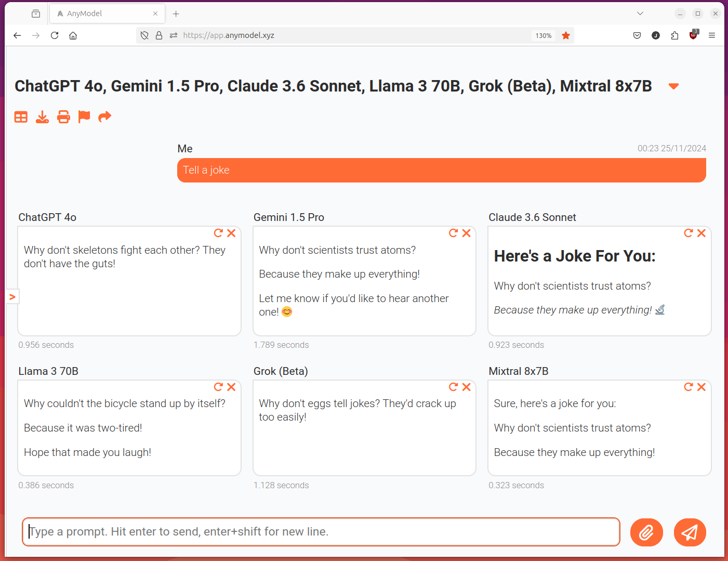Close the AnyModel tab
The image size is (728, 561).
155,14
